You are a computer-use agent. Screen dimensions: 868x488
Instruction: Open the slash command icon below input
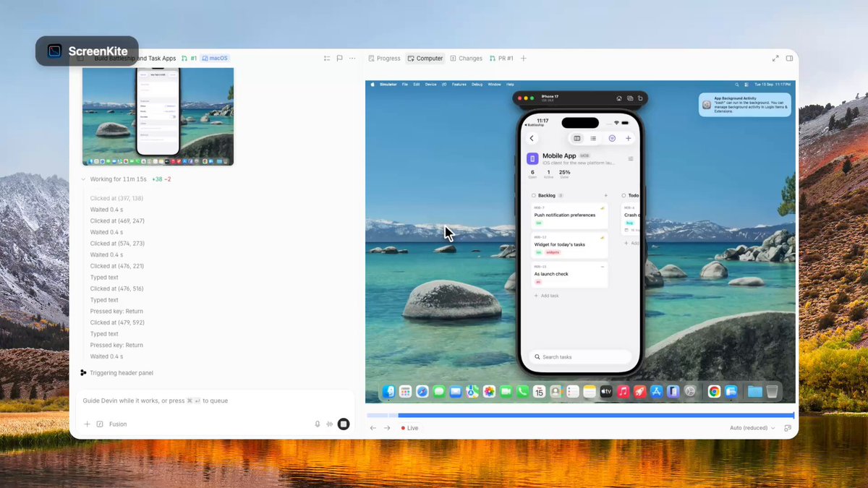(100, 424)
